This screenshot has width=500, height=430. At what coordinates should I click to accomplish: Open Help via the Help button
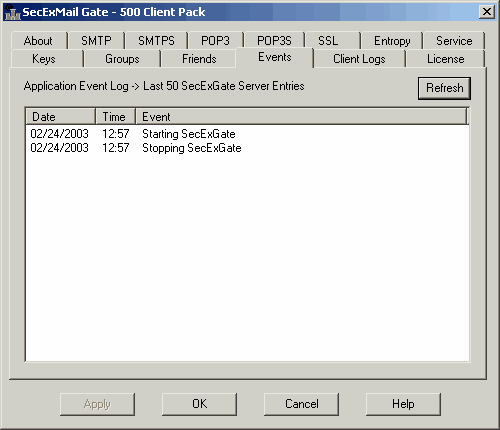coord(403,404)
